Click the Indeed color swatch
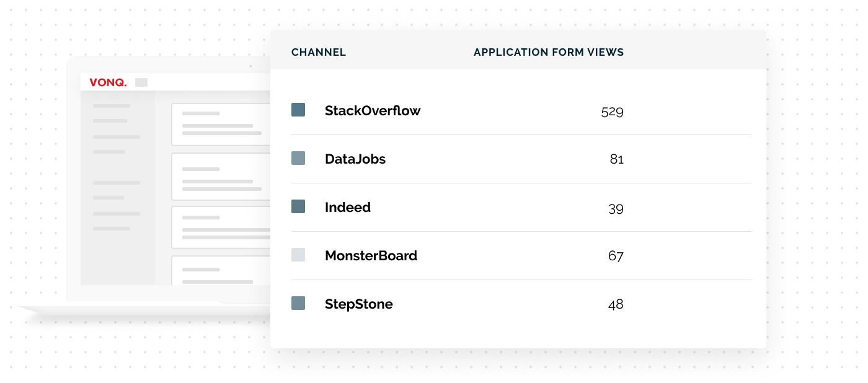This screenshot has height=383, width=868. click(298, 207)
